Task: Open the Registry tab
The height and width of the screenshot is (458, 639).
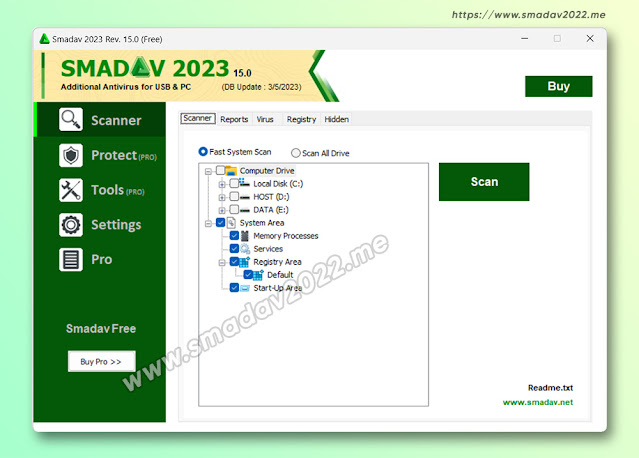Action: 301,119
